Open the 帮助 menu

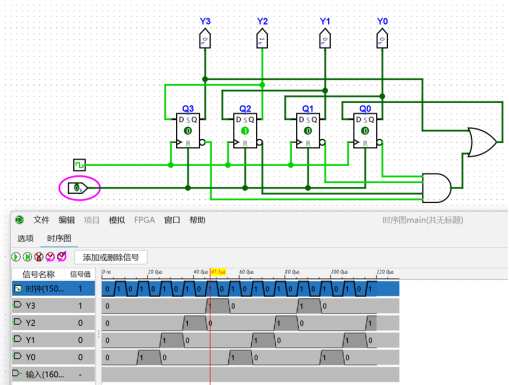(x=197, y=220)
